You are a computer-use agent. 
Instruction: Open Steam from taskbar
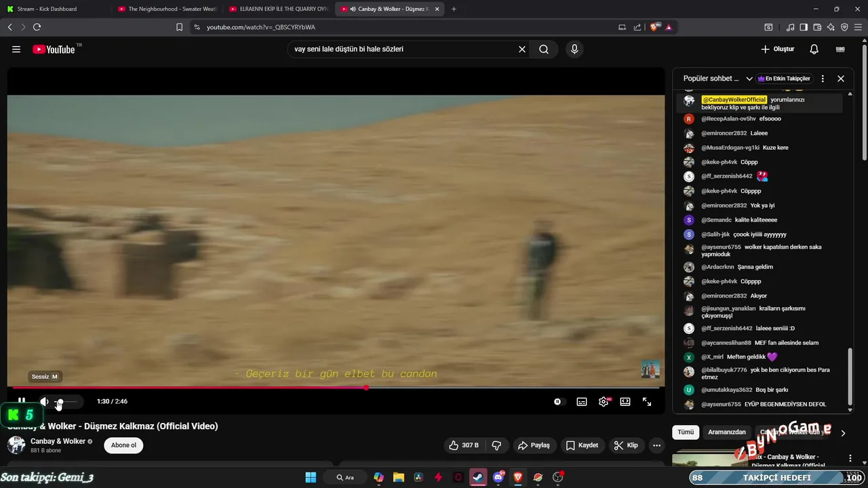[478, 477]
